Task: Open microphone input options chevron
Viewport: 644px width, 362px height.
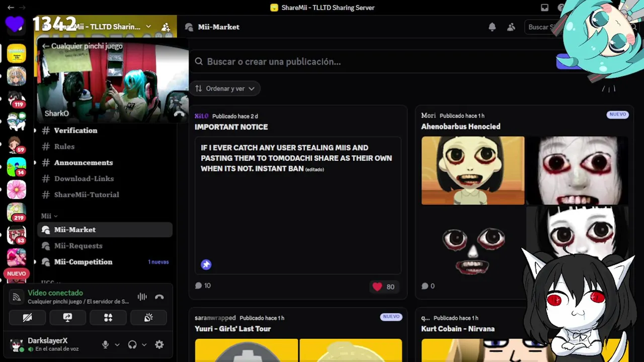Action: [x=117, y=344]
